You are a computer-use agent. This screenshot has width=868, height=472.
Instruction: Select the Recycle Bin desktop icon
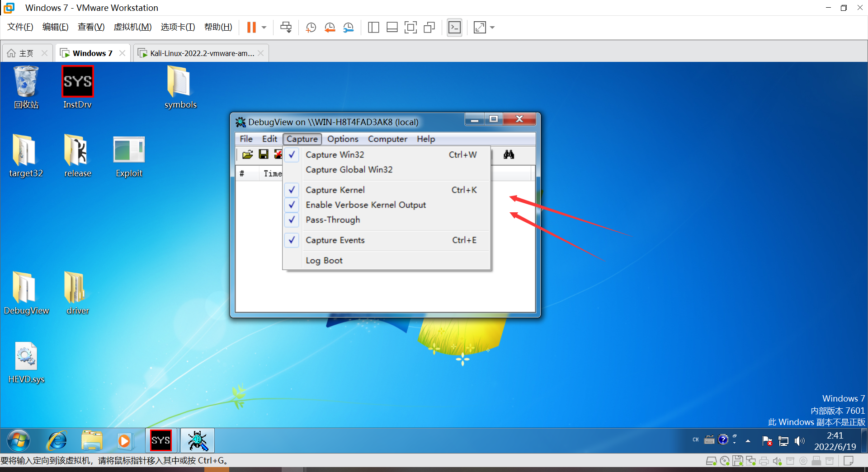pyautogui.click(x=26, y=87)
